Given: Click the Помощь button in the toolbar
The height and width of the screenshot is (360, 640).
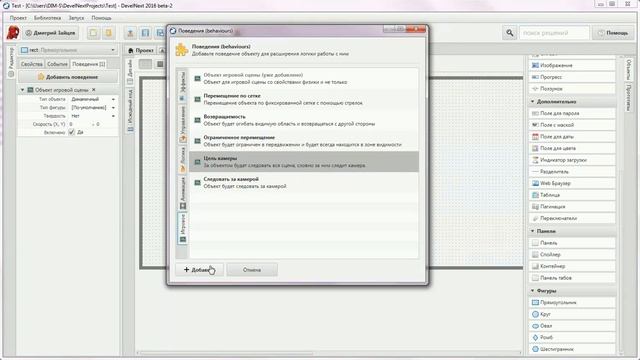Looking at the screenshot, I should [x=613, y=33].
